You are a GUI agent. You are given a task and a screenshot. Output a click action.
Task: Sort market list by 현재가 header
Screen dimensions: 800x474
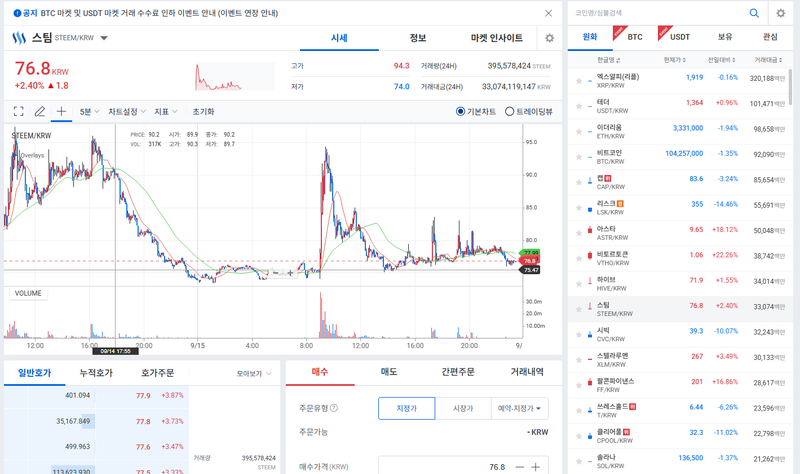click(674, 60)
